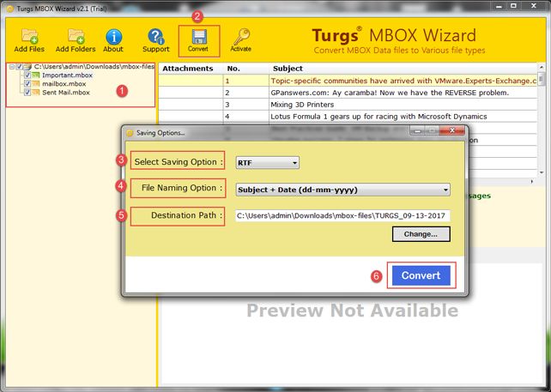
Task: Select the mailbox.mbox tree item label
Action: click(x=64, y=84)
